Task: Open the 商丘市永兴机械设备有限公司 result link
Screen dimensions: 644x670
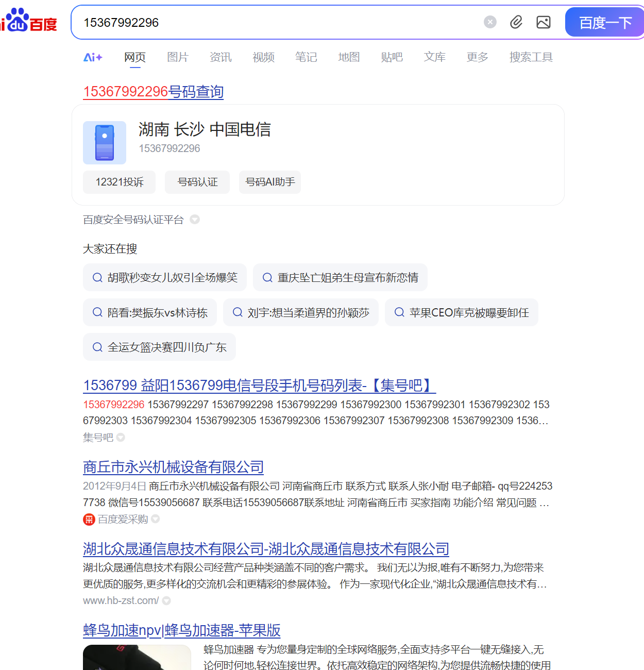Action: (x=173, y=467)
